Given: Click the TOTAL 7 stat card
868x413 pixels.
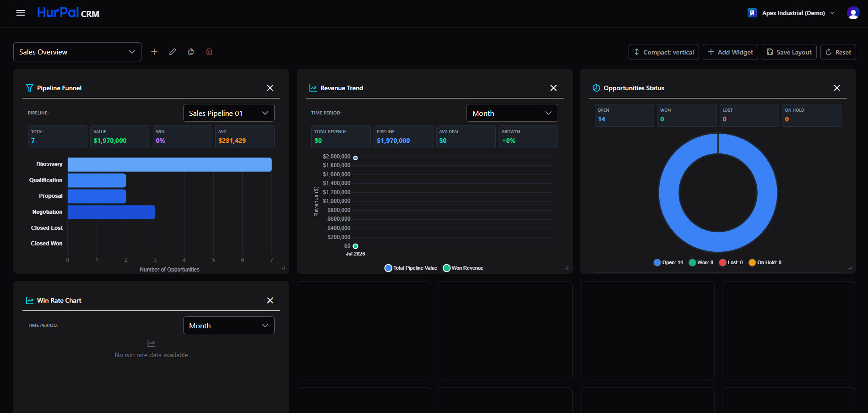Looking at the screenshot, I should (58, 137).
